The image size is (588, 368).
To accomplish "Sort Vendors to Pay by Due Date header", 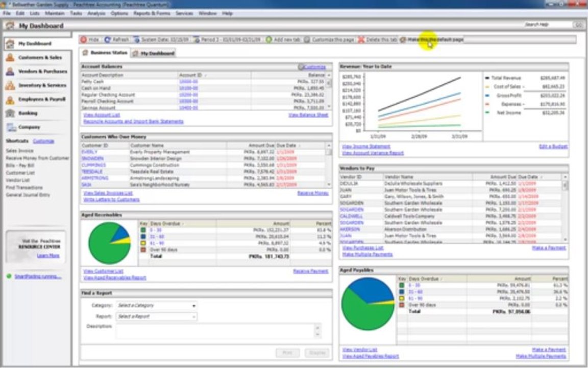I will click(539, 177).
